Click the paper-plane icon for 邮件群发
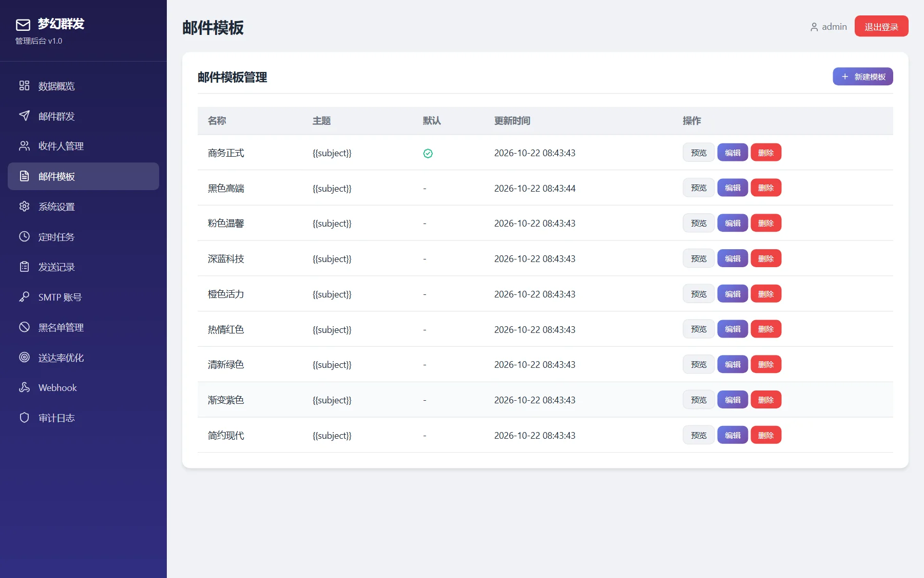The image size is (924, 578). (24, 116)
